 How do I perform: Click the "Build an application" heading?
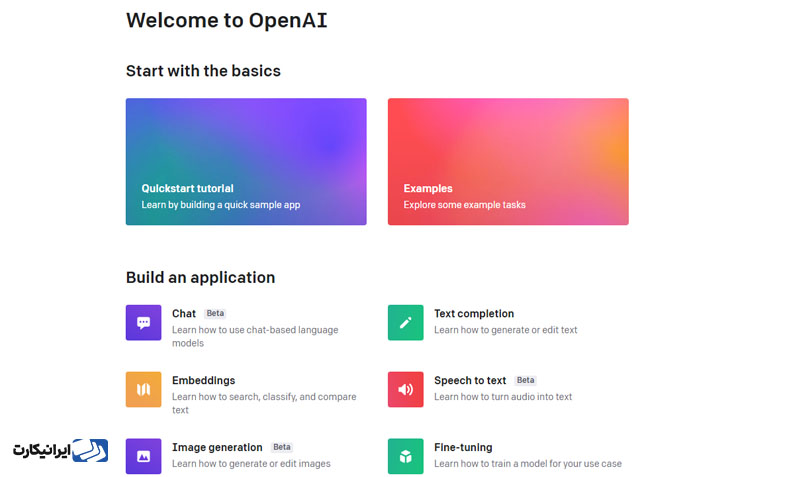coord(201,278)
